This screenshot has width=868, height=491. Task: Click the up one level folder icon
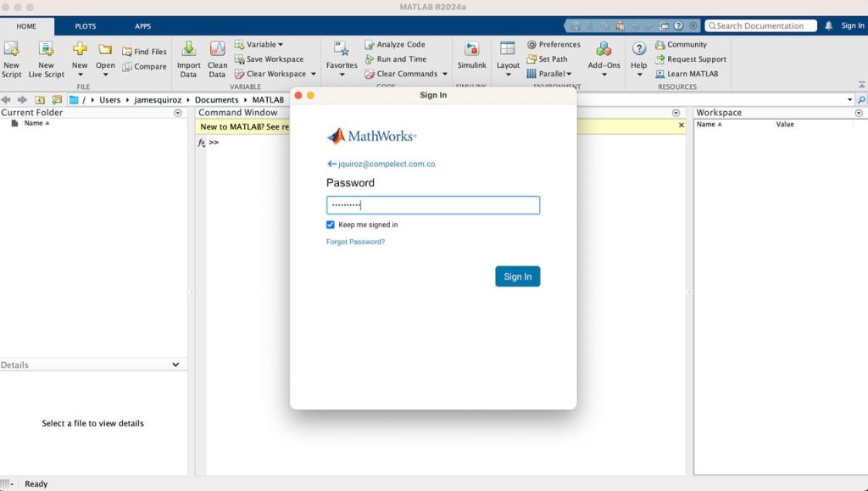click(40, 99)
